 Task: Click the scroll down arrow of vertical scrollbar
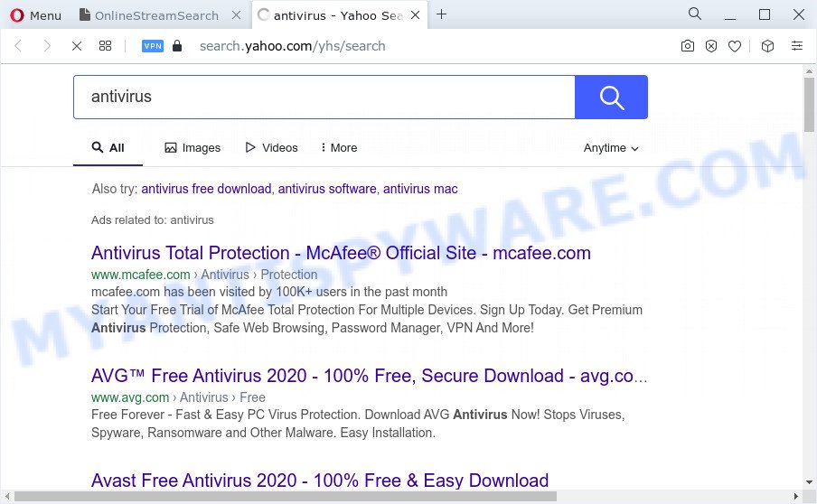[809, 482]
